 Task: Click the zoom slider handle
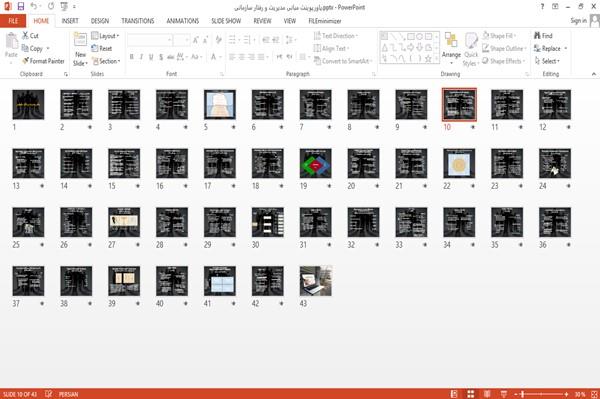pos(522,394)
